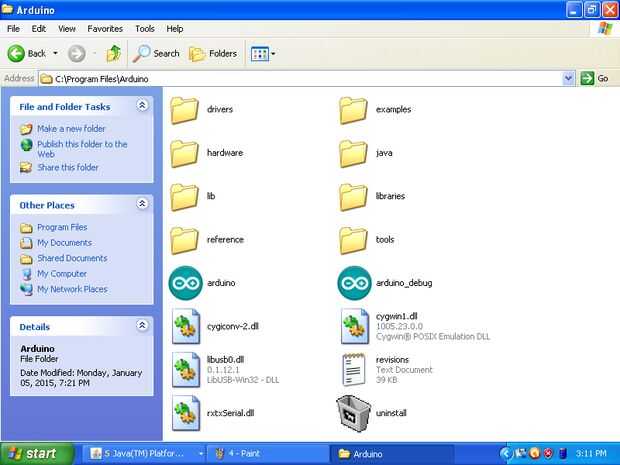620x465 pixels.
Task: Click the Windows start button
Action: coord(36,454)
